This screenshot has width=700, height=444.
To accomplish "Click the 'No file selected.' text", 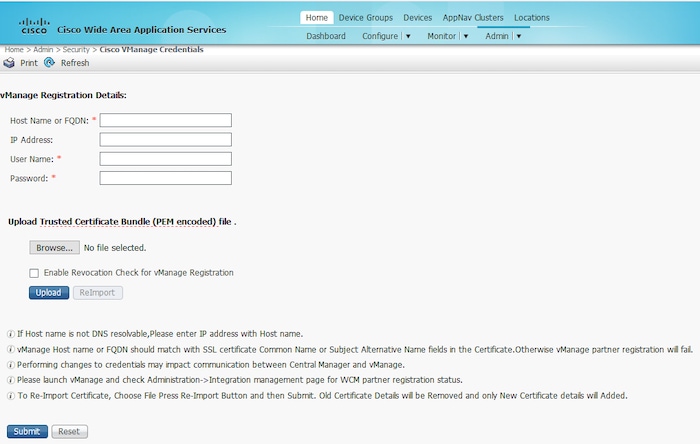I will (x=115, y=248).
